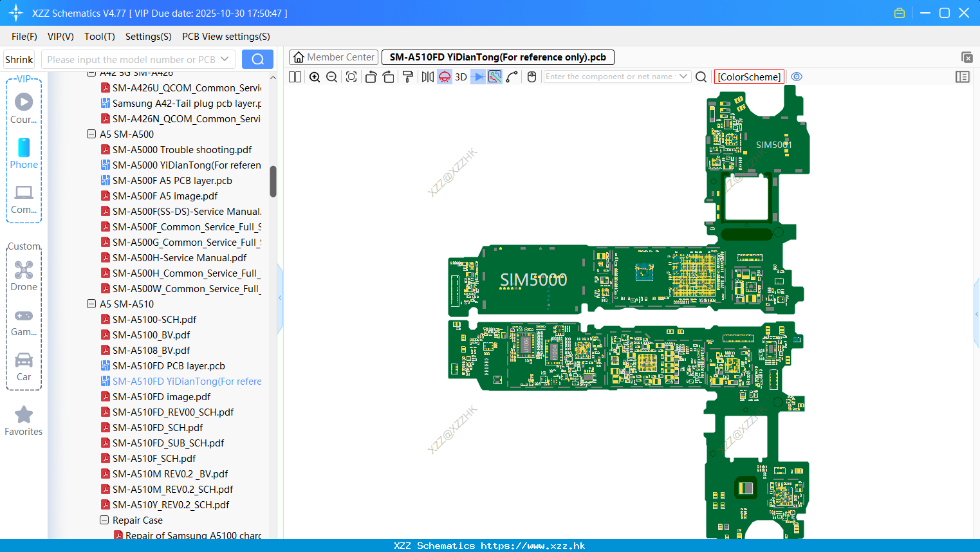Open the File(F) menu
The width and height of the screenshot is (980, 552).
click(24, 37)
